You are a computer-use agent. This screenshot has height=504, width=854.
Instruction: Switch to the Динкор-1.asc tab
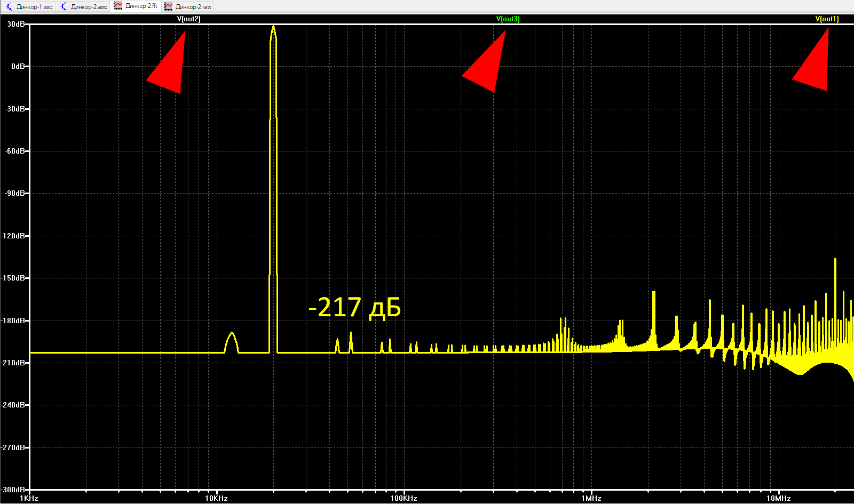click(x=29, y=7)
